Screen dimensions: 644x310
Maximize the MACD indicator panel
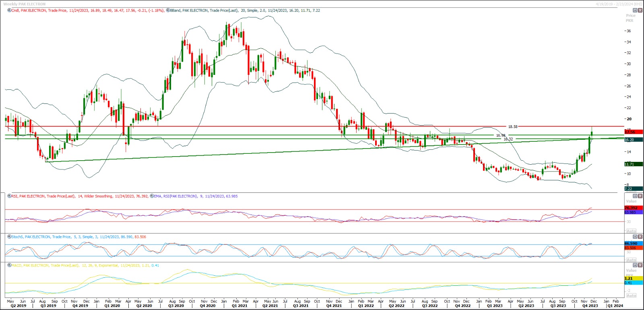pyautogui.click(x=635, y=265)
